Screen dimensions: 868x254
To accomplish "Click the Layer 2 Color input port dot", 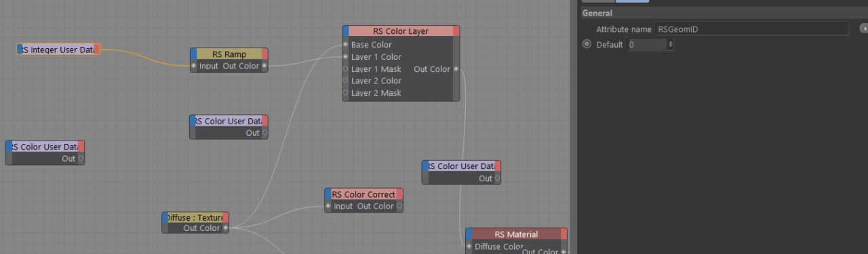I will click(346, 81).
